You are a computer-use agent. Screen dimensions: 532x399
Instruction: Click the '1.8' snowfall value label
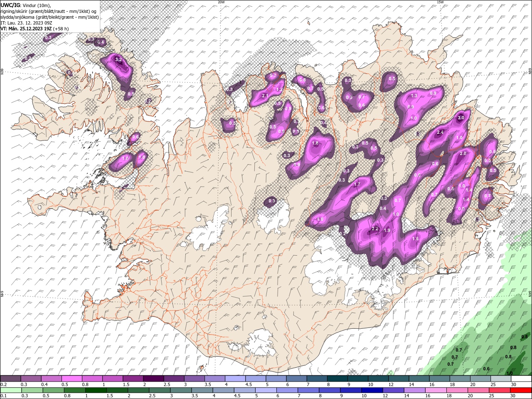tap(315, 143)
